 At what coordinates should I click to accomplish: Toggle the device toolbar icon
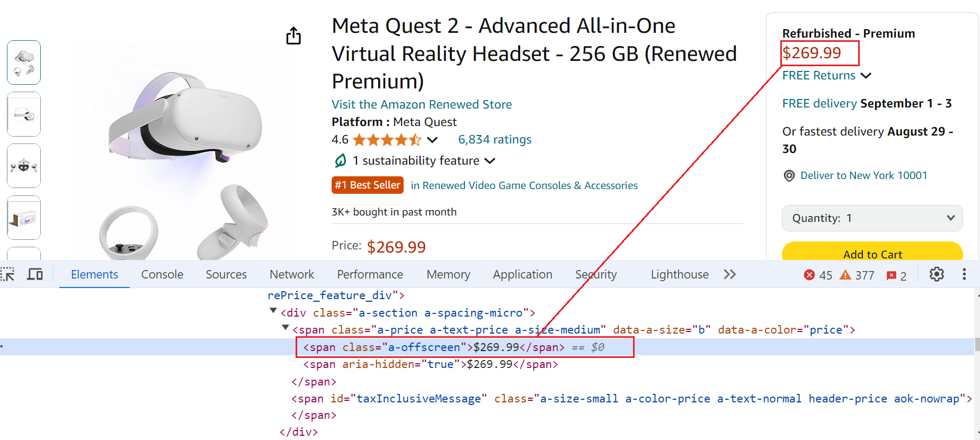pos(35,274)
